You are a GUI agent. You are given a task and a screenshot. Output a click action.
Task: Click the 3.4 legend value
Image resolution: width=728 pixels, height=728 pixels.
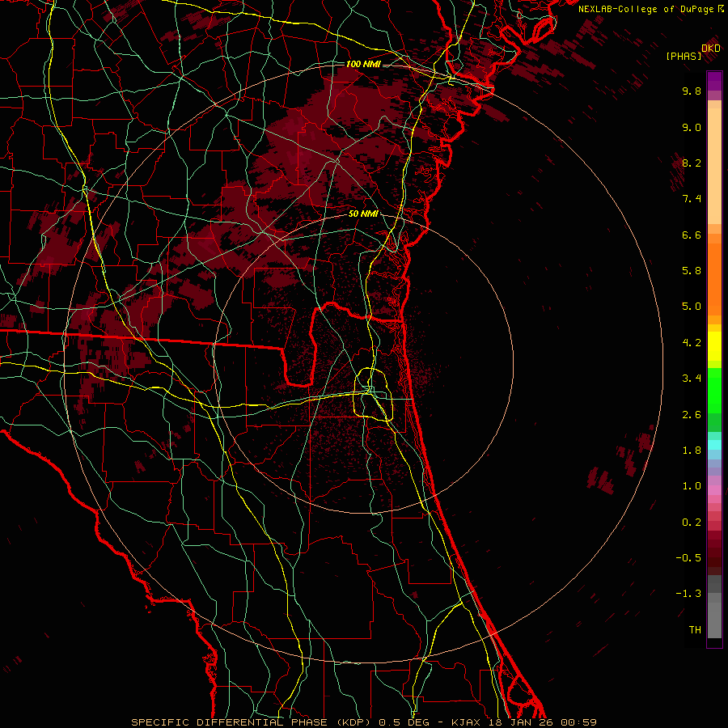(692, 379)
